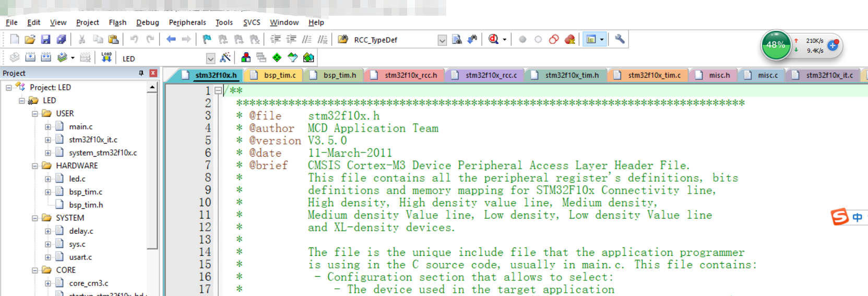The width and height of the screenshot is (868, 296).
Task: Start the debug session with magnifier icon
Action: (x=493, y=39)
